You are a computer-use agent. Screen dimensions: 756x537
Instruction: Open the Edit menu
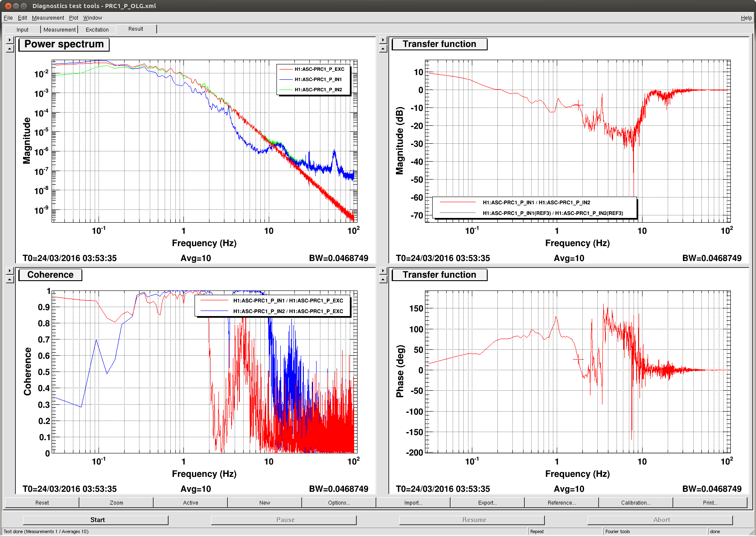click(x=22, y=17)
